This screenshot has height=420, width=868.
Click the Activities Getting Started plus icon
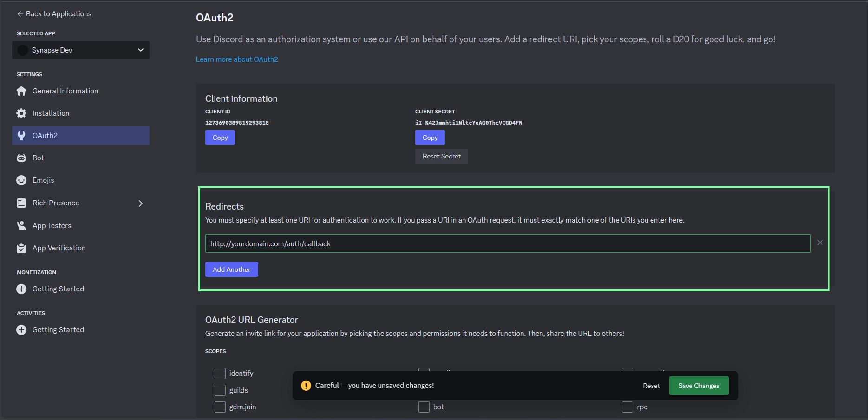point(21,330)
